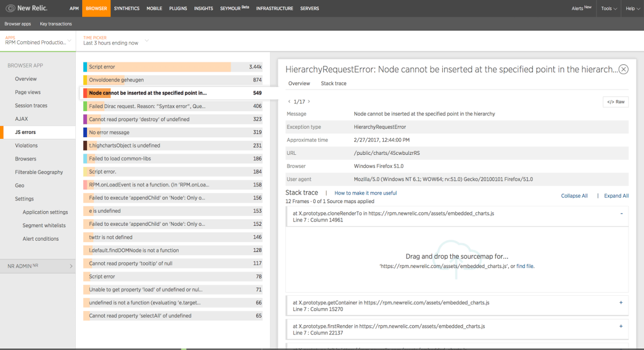This screenshot has height=350, width=644.
Task: Select 'RPM.onLoadEvent is not a function' row
Action: point(174,185)
